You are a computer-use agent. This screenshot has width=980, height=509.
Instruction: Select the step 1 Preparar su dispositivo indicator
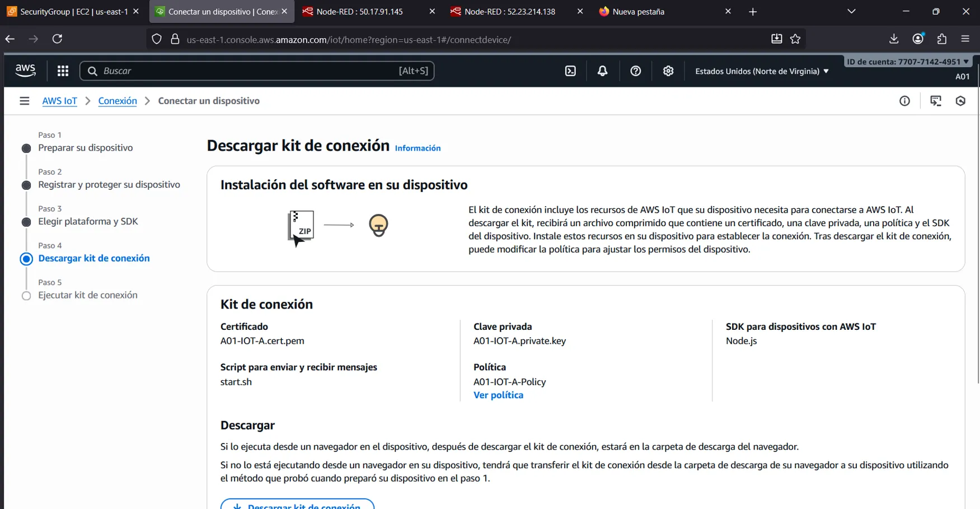(26, 148)
